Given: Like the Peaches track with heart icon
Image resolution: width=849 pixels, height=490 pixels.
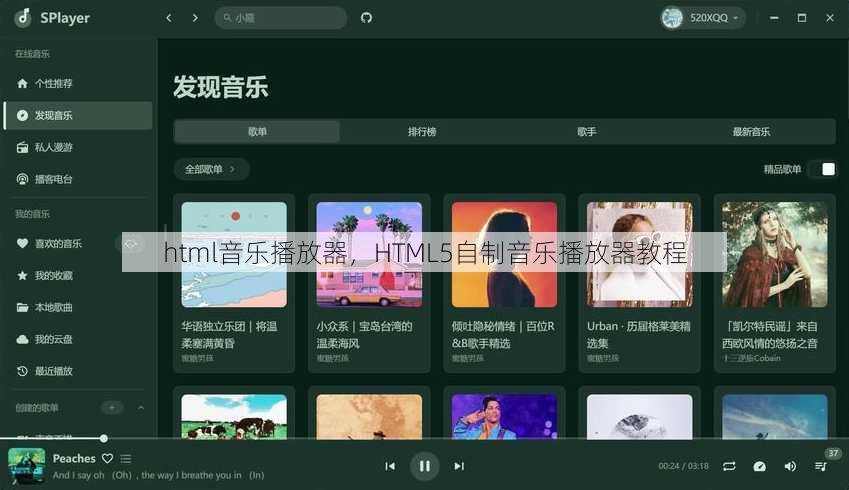Looking at the screenshot, I should pos(107,459).
